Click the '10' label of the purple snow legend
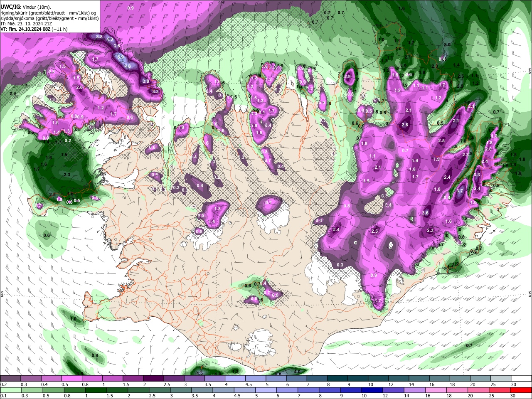 (370, 384)
